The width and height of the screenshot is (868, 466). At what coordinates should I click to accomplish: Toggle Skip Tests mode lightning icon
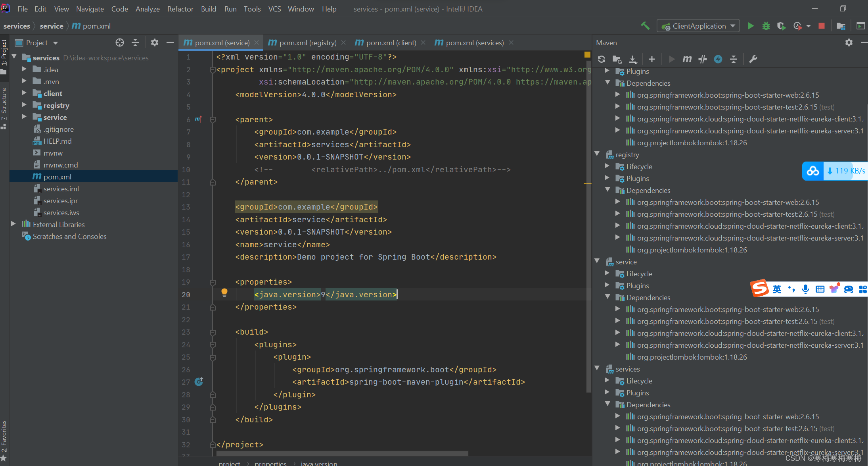coord(718,59)
